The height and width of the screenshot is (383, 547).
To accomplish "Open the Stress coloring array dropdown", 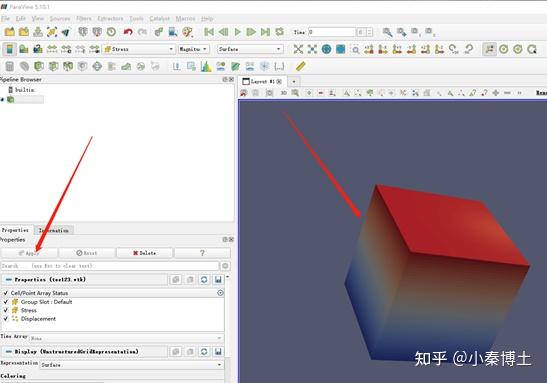I will pos(139,49).
